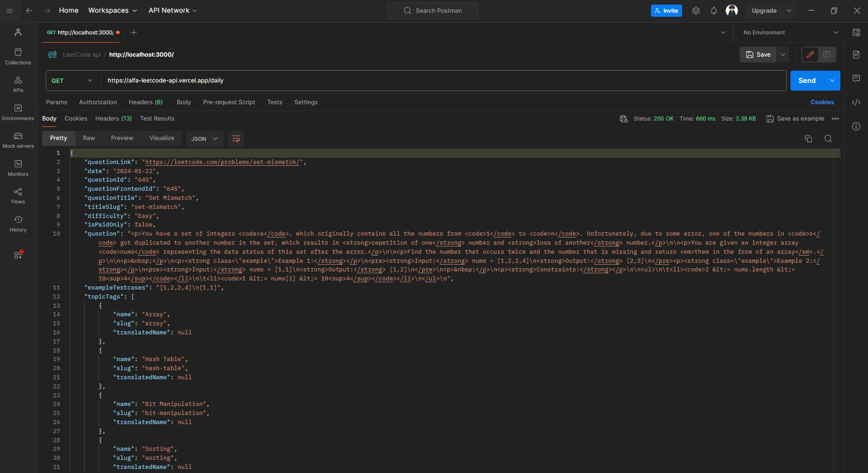
Task: Open the Mock servers panel
Action: tap(18, 140)
